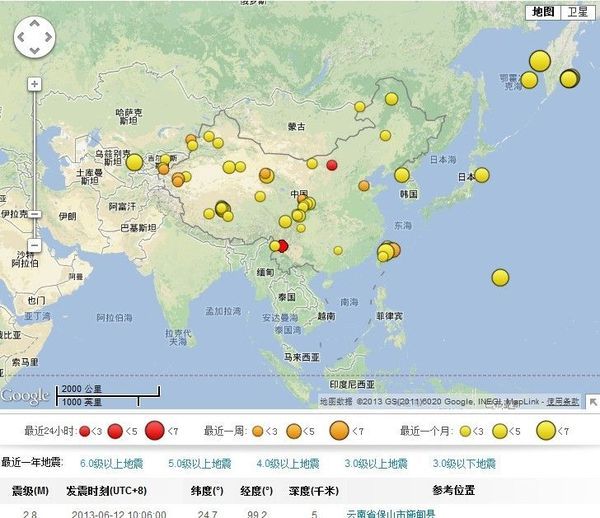
Task: Zoom in with the plus button
Action: tap(34, 84)
